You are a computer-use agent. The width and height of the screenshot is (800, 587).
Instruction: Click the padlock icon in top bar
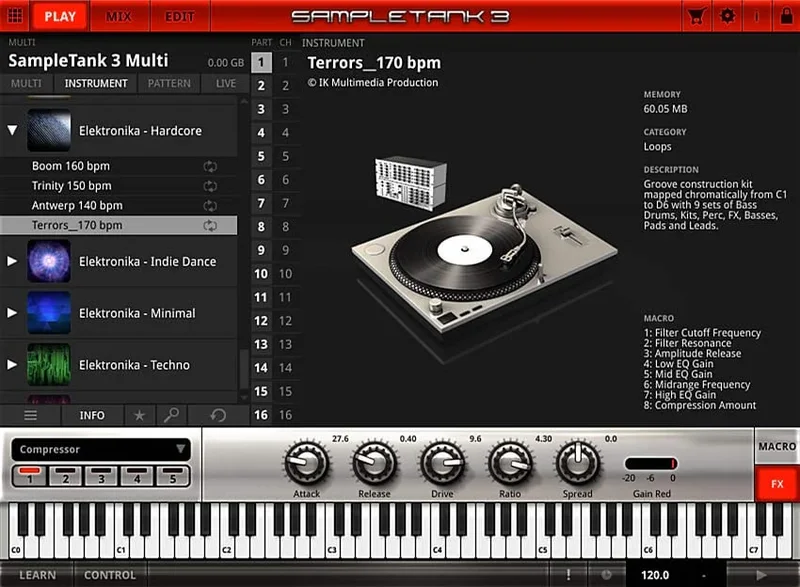click(786, 16)
